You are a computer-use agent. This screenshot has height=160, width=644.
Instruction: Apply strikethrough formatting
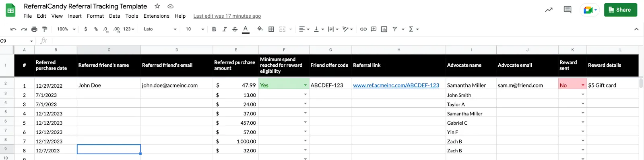(x=235, y=29)
